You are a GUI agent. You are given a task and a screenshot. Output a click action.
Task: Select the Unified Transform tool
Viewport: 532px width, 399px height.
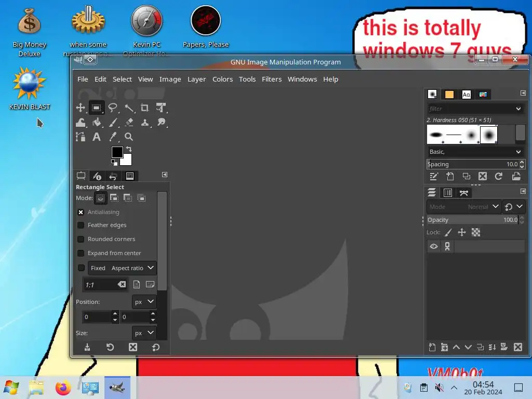(161, 108)
